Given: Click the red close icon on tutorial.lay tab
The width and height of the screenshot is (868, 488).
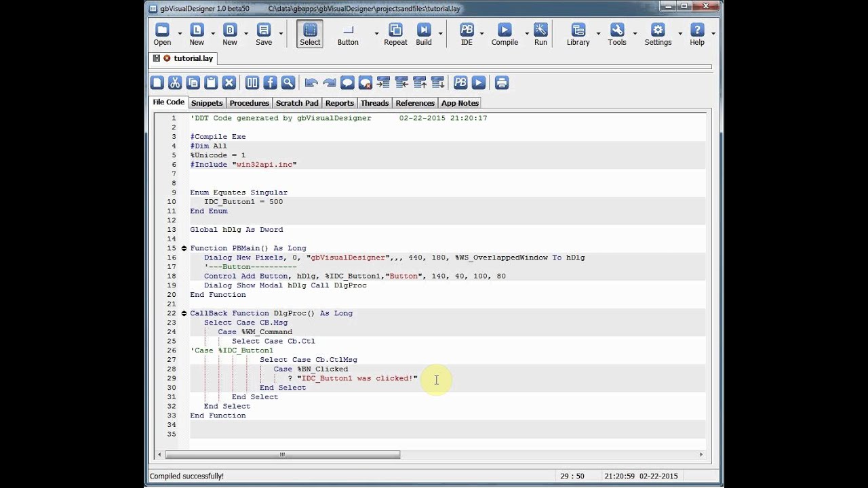Looking at the screenshot, I should point(167,58).
